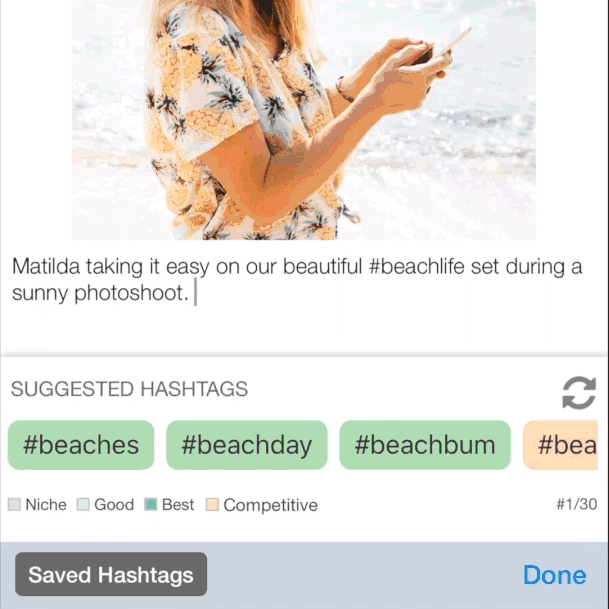Add the #beaches suggested hashtag
The width and height of the screenshot is (609, 609).
point(81,445)
